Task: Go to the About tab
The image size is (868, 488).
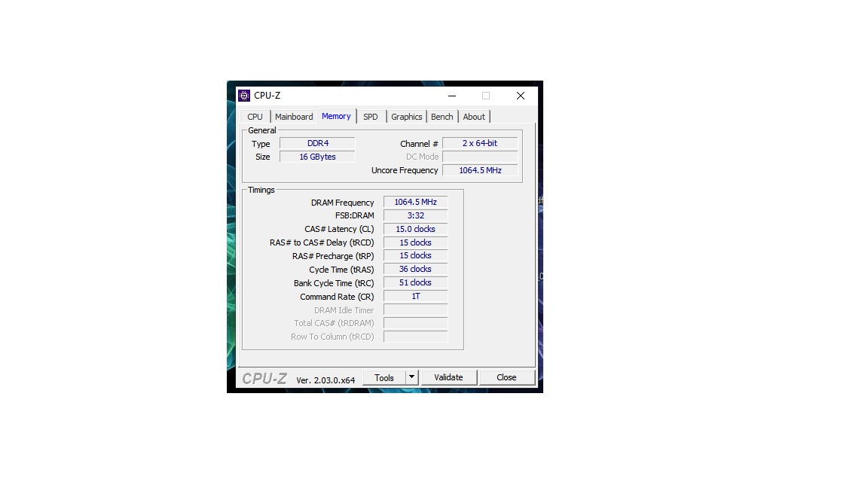Action: tap(474, 117)
